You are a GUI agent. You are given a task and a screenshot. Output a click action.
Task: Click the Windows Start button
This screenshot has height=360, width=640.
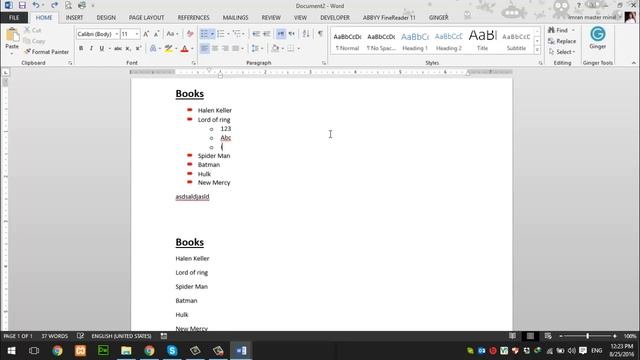click(x=11, y=351)
